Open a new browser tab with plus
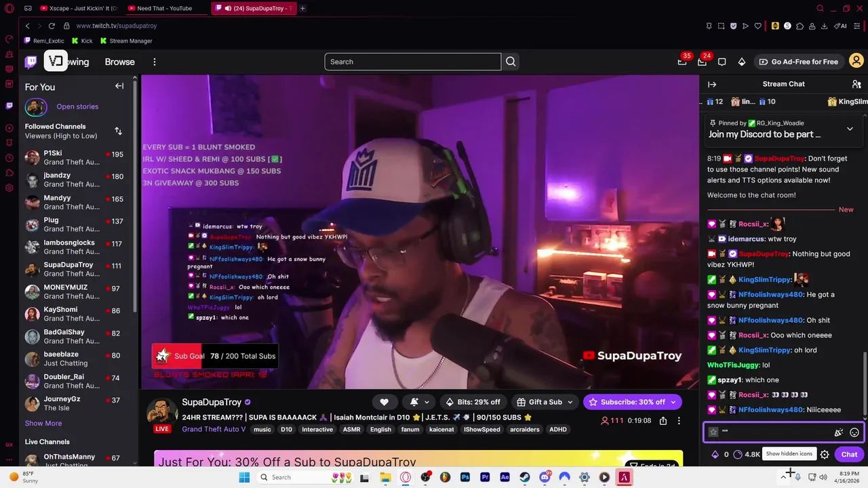Viewport: 868px width, 488px height. 302,8
